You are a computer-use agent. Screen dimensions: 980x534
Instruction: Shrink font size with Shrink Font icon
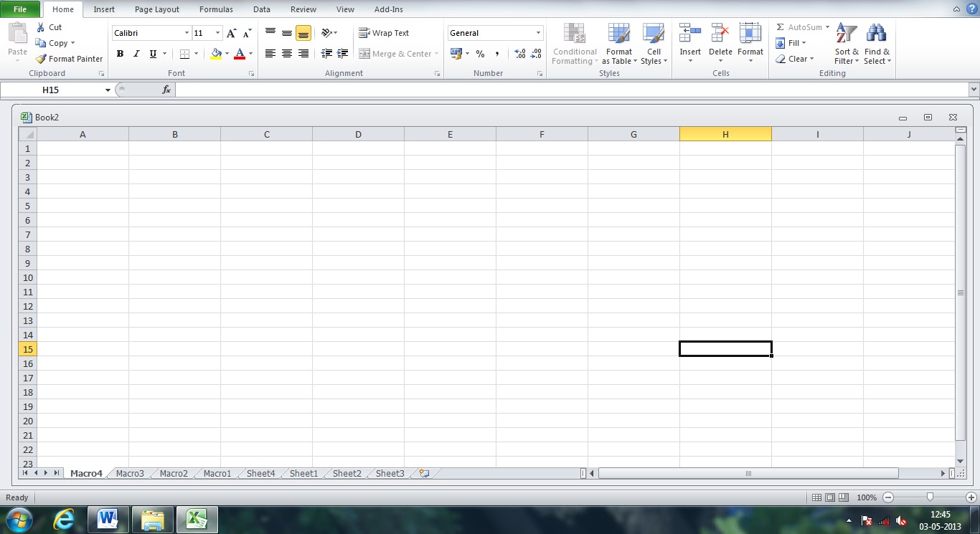point(247,33)
